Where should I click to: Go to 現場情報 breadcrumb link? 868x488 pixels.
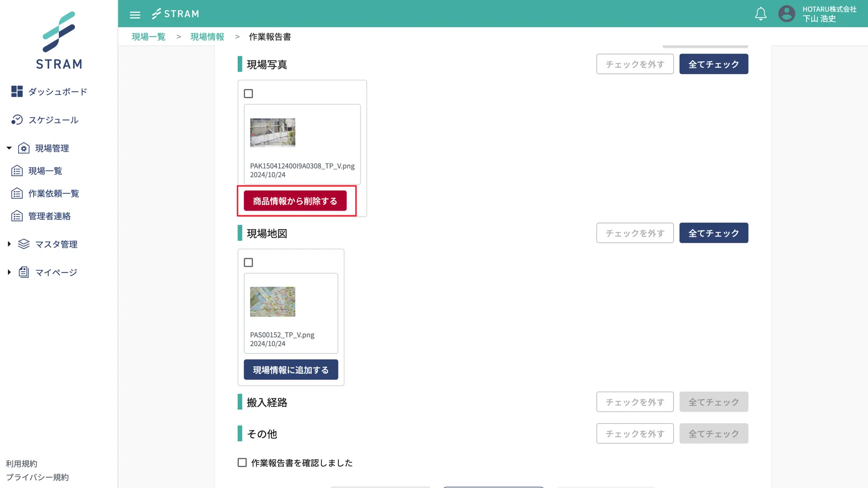click(x=207, y=37)
